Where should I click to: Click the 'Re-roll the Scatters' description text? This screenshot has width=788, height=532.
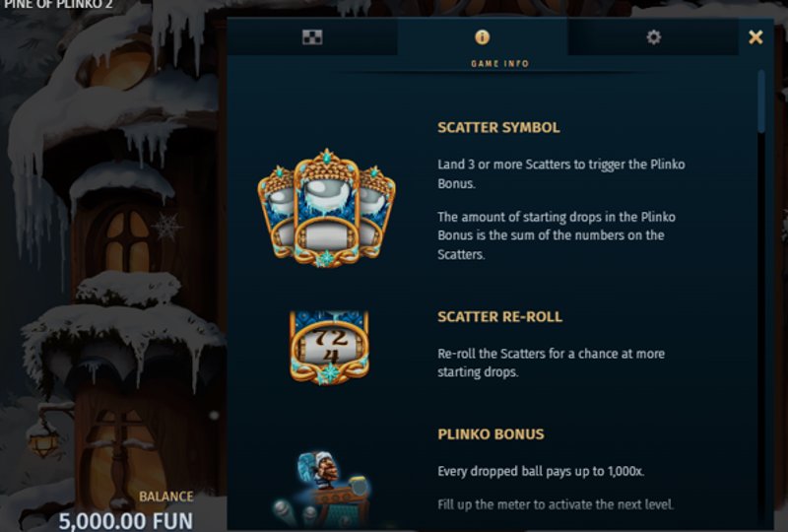[x=551, y=363]
